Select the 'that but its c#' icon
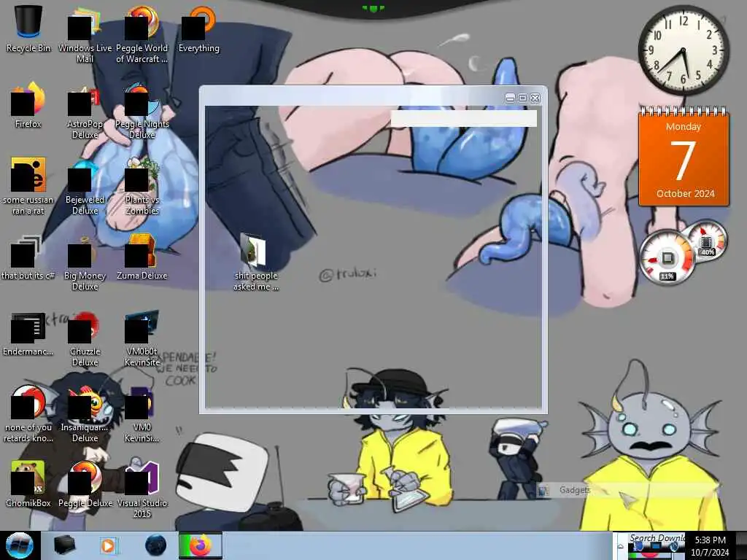This screenshot has height=560, width=747. point(28,257)
